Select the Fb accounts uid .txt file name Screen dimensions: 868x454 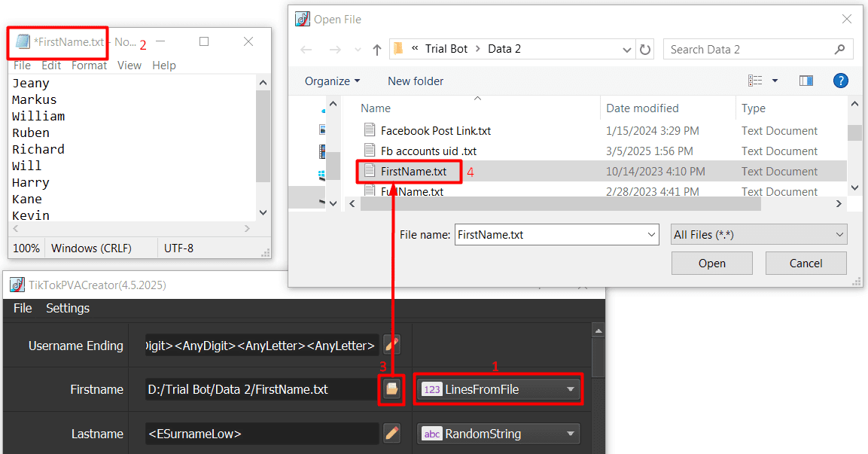[x=428, y=151]
